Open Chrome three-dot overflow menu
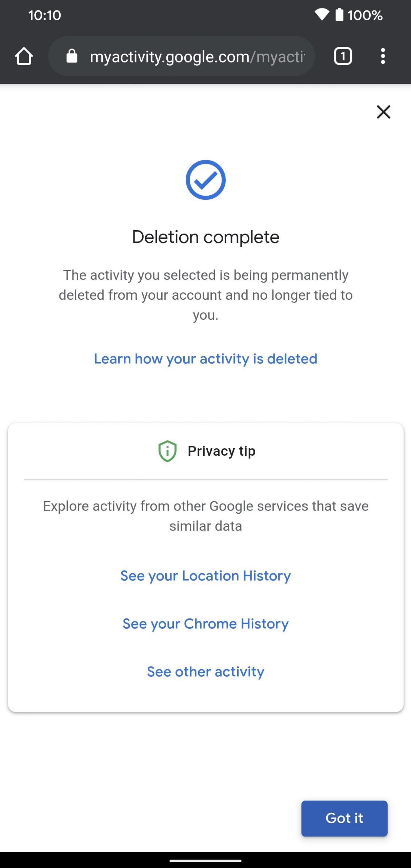The image size is (411, 868). 383,56
